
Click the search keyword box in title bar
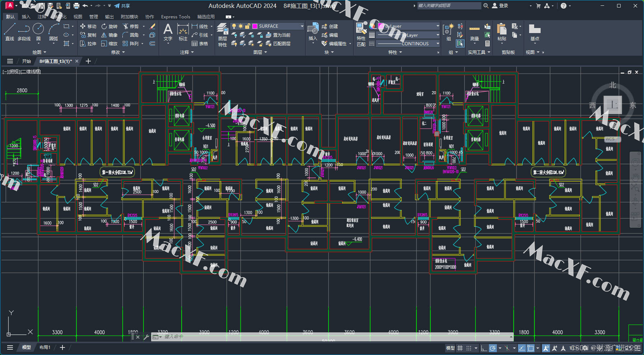449,6
